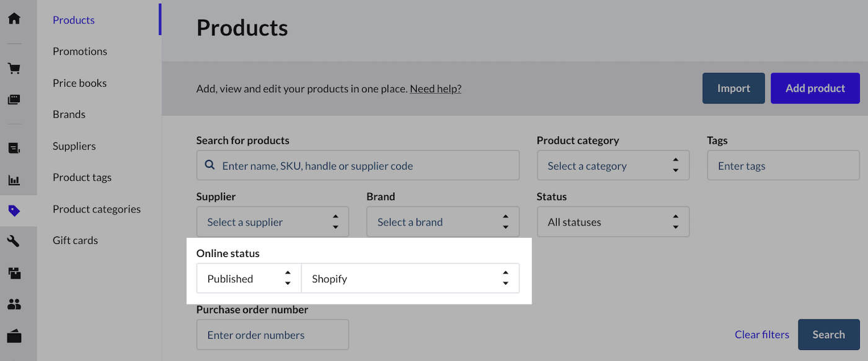Click the briefcase icon in sidebar
868x361 pixels.
[x=14, y=336]
